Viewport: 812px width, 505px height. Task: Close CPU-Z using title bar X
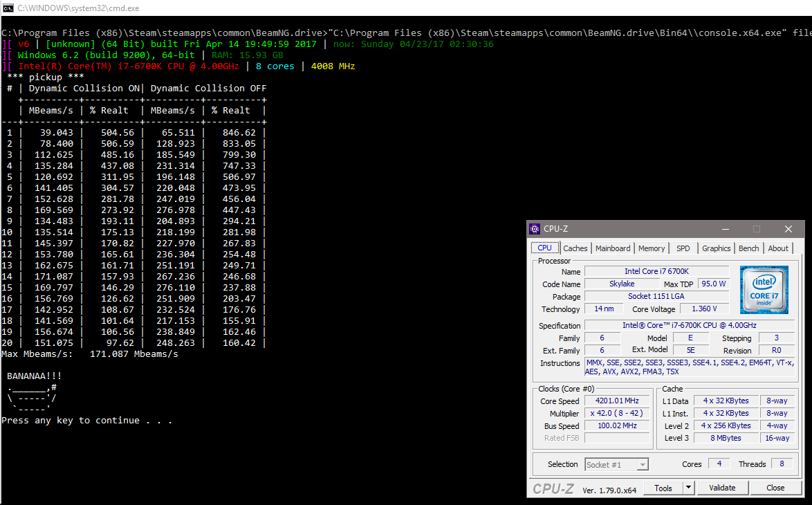click(788, 229)
